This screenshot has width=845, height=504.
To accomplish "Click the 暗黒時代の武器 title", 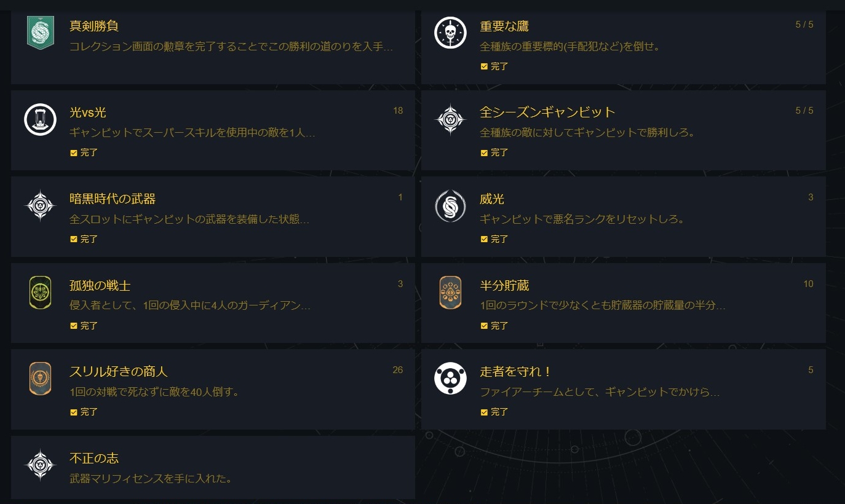I will pyautogui.click(x=113, y=199).
